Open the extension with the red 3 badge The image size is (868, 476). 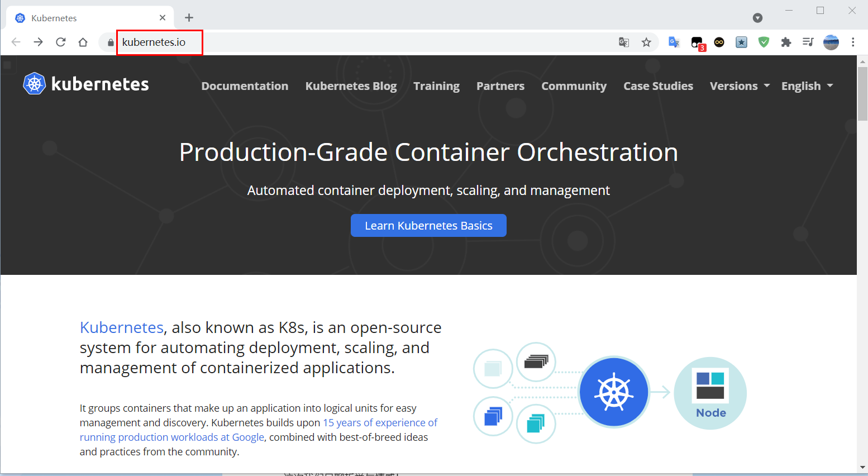click(x=698, y=42)
